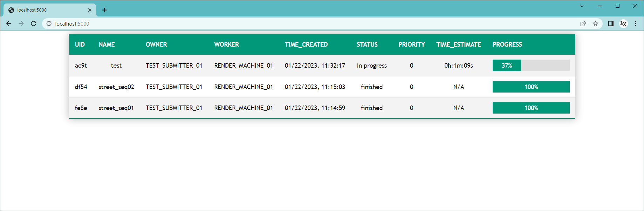Open the Lx extension profile icon

[623, 23]
